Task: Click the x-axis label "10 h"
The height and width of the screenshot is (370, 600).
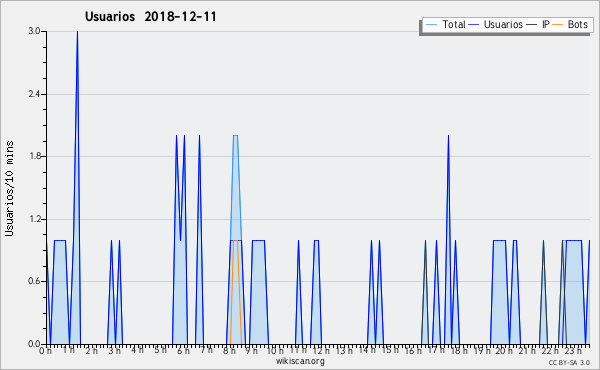Action: coord(275,351)
